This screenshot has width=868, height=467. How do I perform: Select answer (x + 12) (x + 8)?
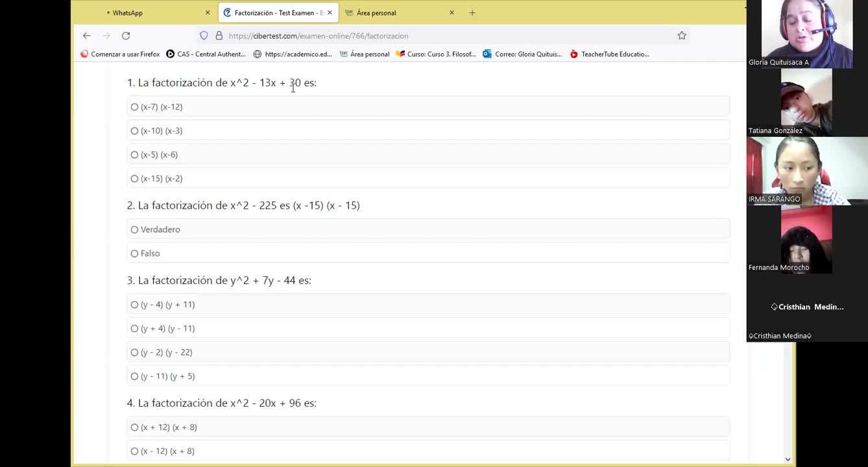pyautogui.click(x=428, y=427)
